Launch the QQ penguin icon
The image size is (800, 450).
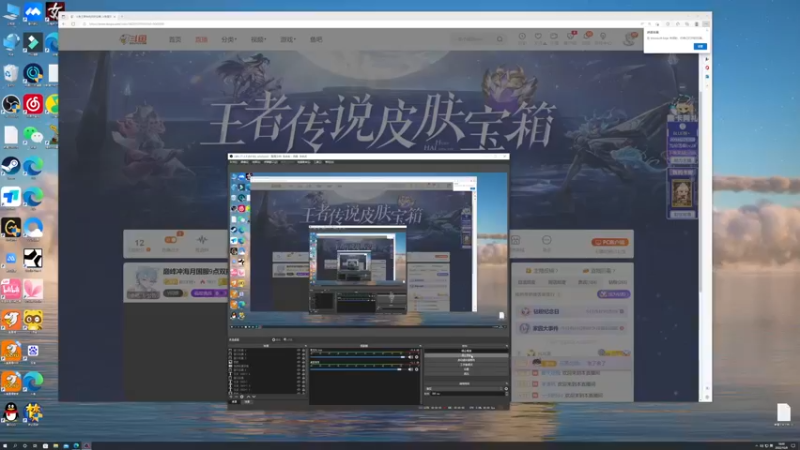[11, 412]
